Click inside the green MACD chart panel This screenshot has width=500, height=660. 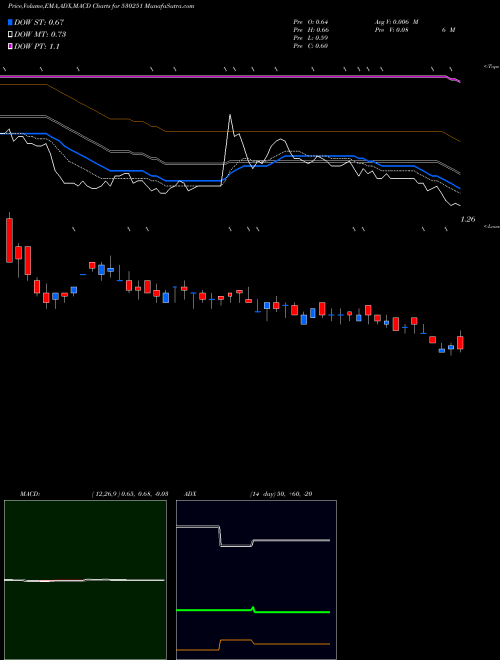pyautogui.click(x=85, y=580)
